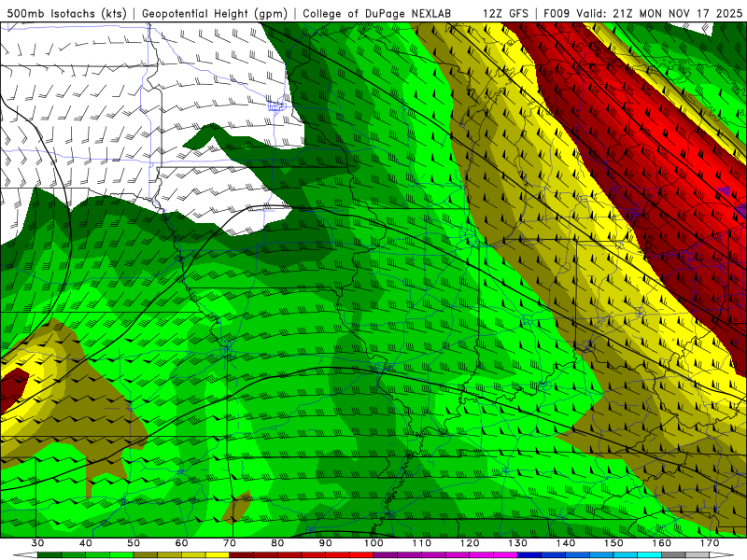The height and width of the screenshot is (560, 747).
Task: Click the 50 label on the color scale
Action: (134, 543)
